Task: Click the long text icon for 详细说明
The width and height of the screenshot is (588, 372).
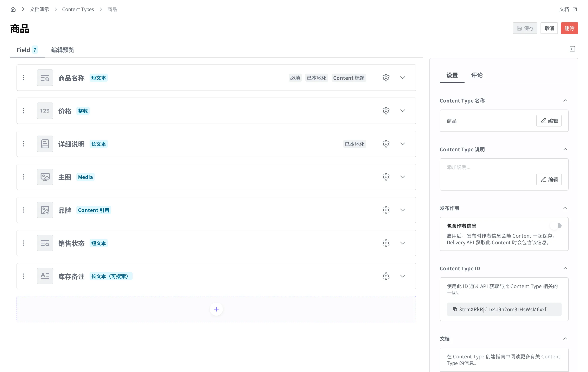Action: coord(45,144)
